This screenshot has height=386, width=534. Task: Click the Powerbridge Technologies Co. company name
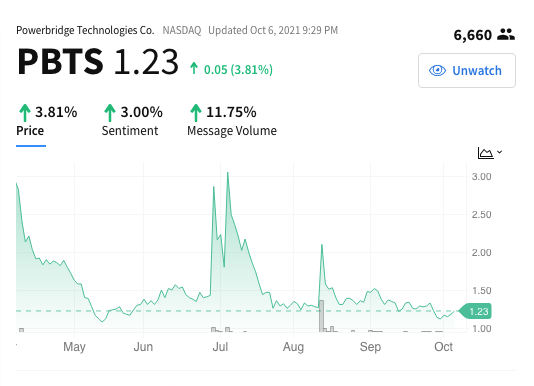(85, 30)
